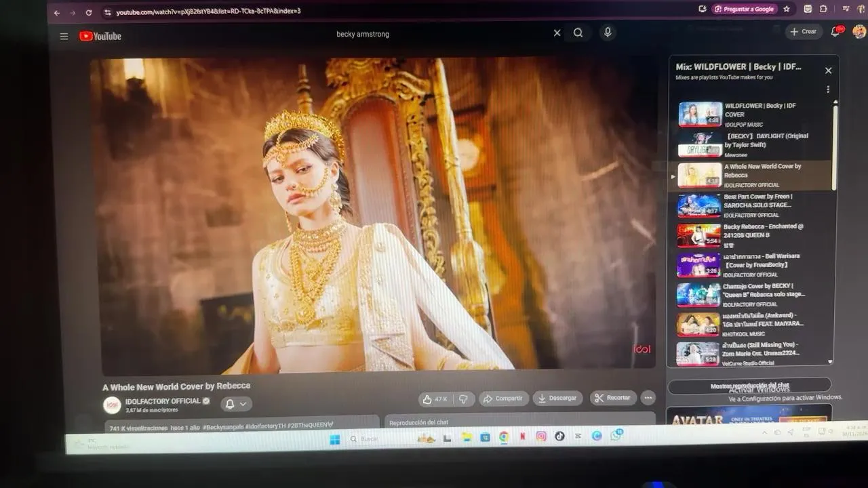
Task: Expand the subscription notification bell dropdown
Action: pos(236,404)
